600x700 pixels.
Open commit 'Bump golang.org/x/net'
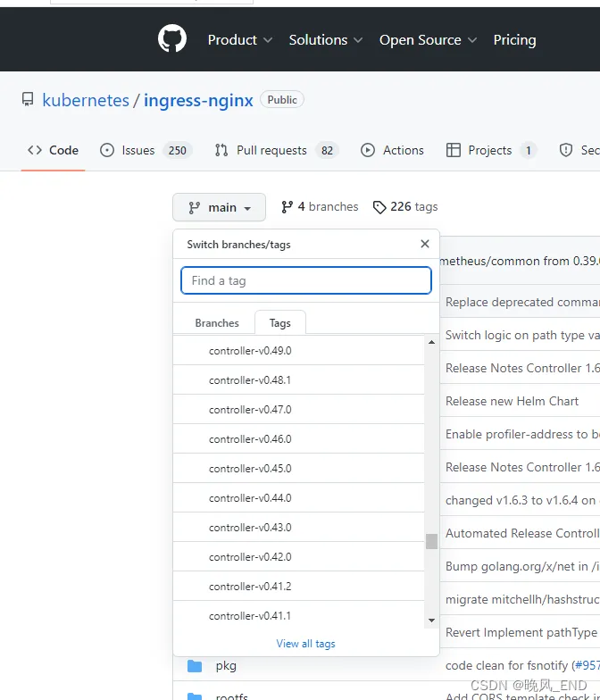pos(522,566)
